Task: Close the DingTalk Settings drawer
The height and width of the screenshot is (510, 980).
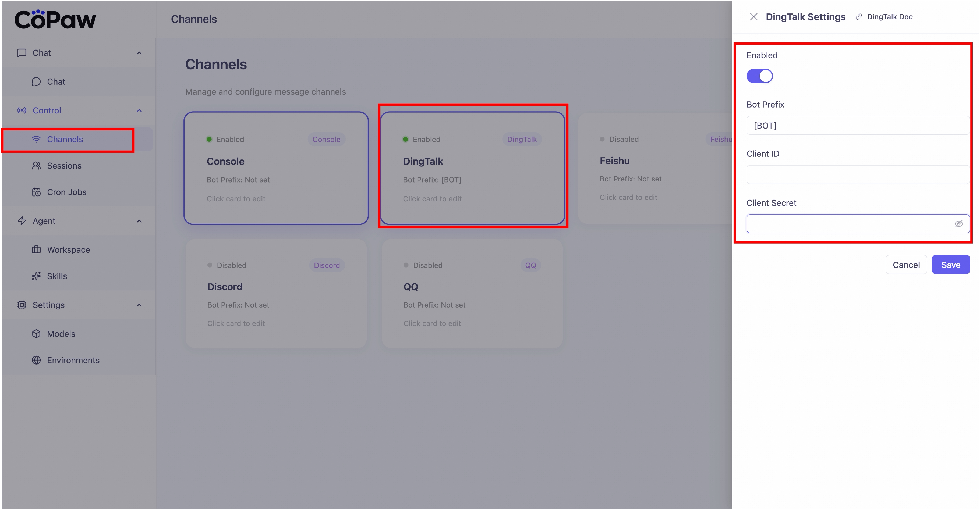Action: [x=753, y=17]
